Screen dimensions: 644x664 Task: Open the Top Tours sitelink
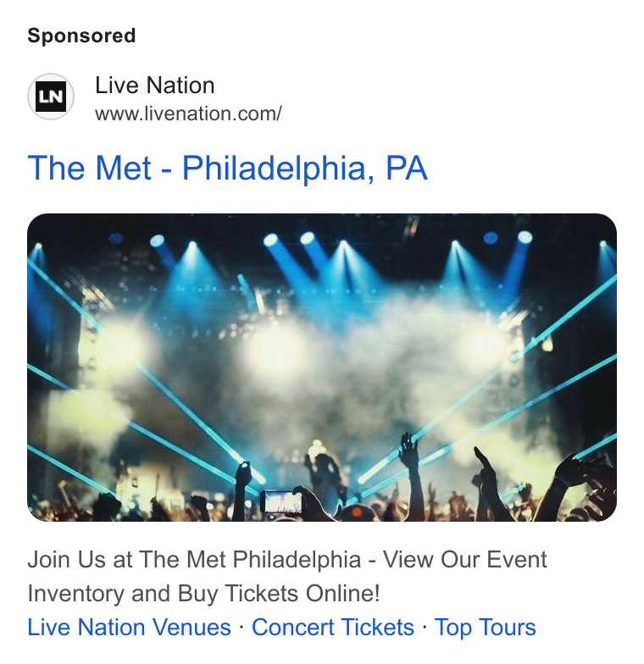[485, 627]
